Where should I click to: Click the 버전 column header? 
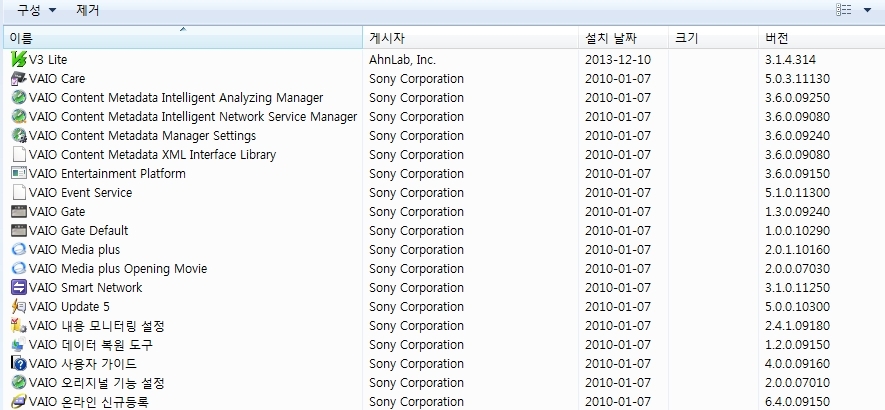pyautogui.click(x=820, y=39)
